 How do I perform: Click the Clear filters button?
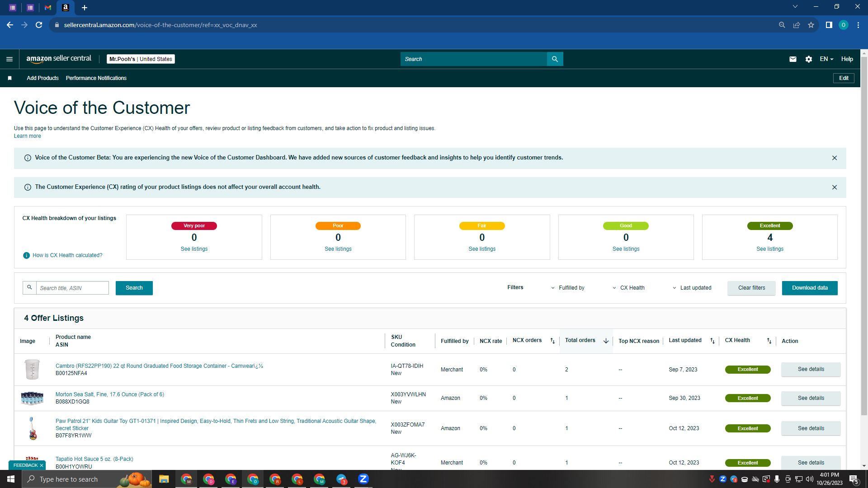[751, 288]
